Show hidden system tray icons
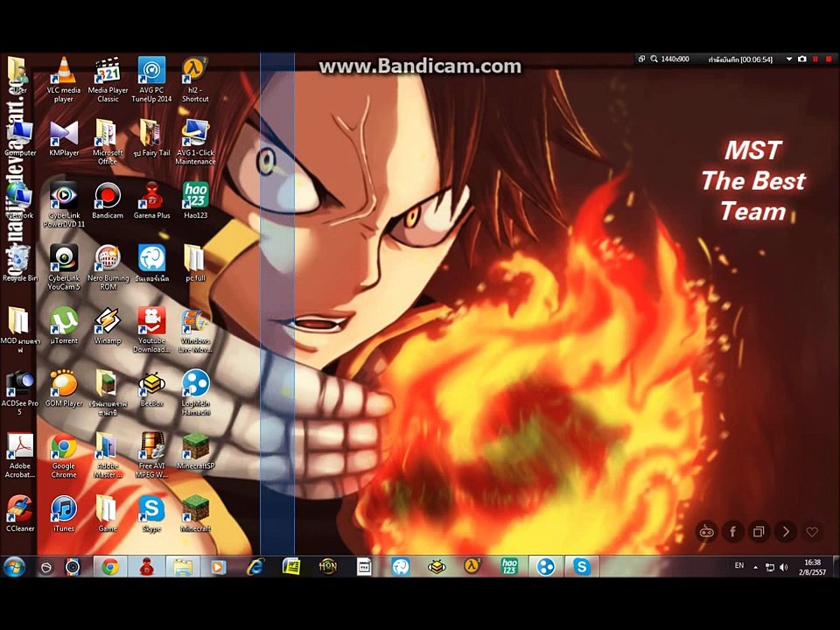Viewport: 840px width, 630px height. [x=755, y=567]
